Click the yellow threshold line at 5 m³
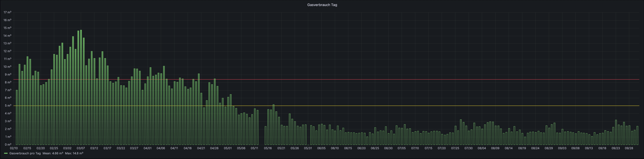Viewport: 644px width, 159px height. pos(326,106)
